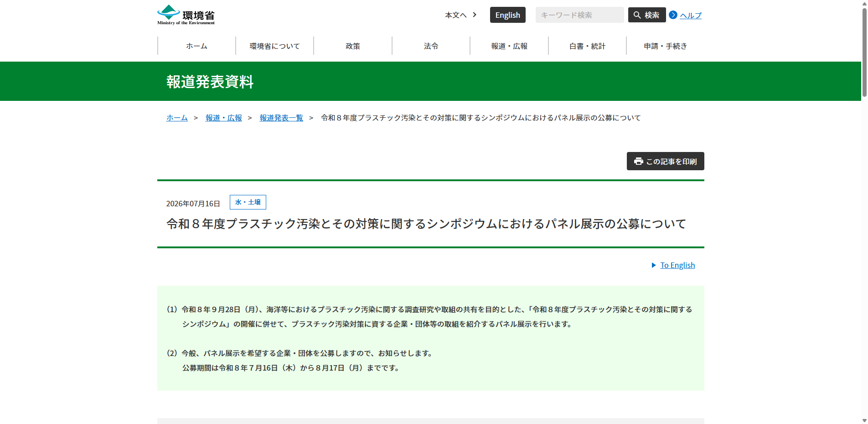Click the 報道発表資料 page heading
The width and height of the screenshot is (868, 424).
(210, 82)
